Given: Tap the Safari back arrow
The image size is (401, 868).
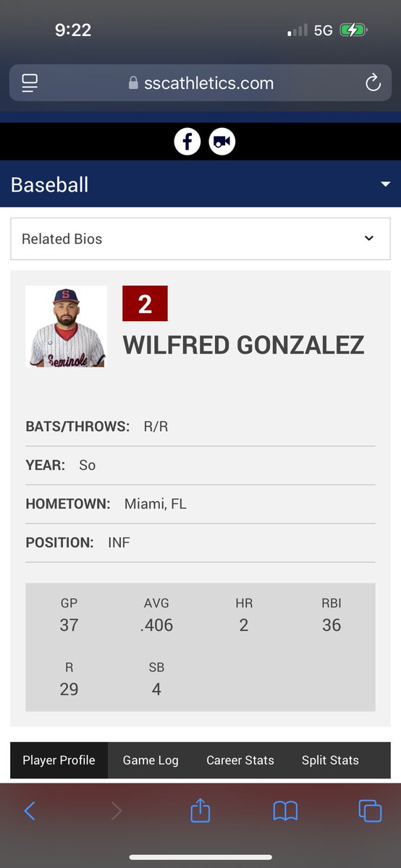Looking at the screenshot, I should (x=30, y=810).
